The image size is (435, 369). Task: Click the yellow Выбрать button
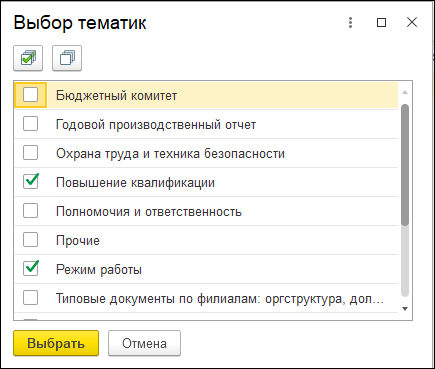point(56,343)
